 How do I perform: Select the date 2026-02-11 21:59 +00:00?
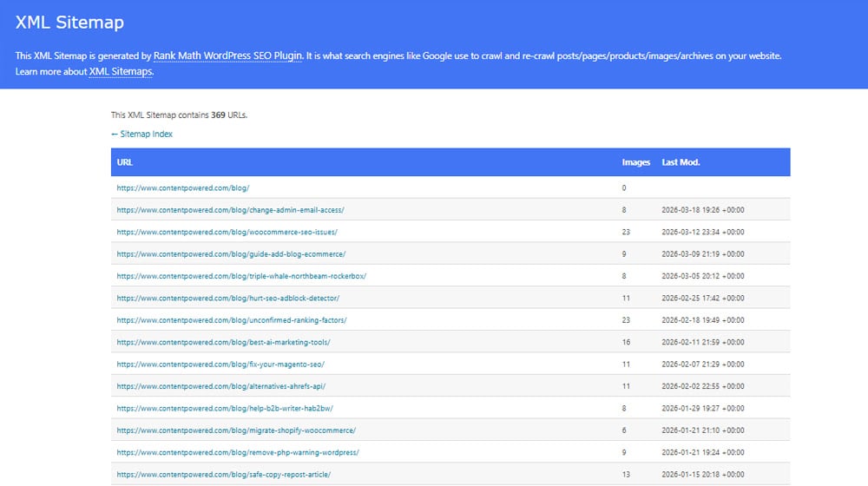point(703,342)
